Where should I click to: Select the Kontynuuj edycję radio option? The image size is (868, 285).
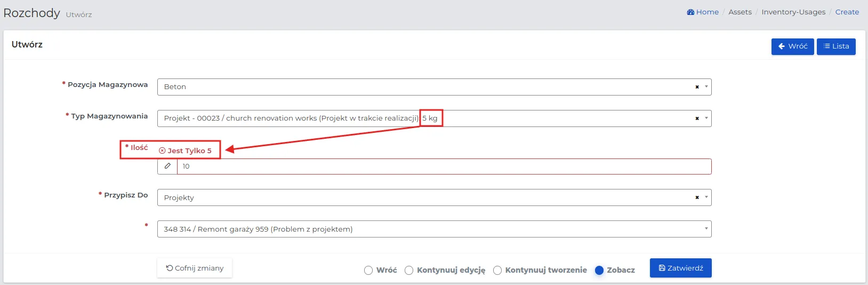(x=409, y=270)
